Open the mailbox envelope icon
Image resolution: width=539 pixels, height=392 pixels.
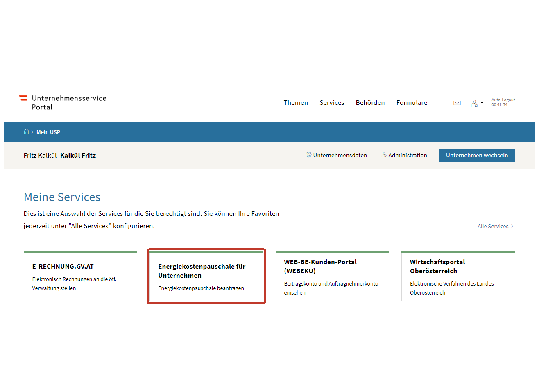[457, 103]
